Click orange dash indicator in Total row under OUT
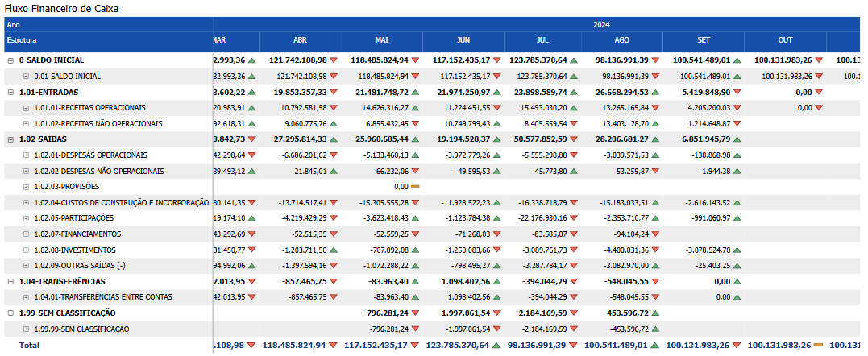This screenshot has width=868, height=356. pyautogui.click(x=818, y=345)
